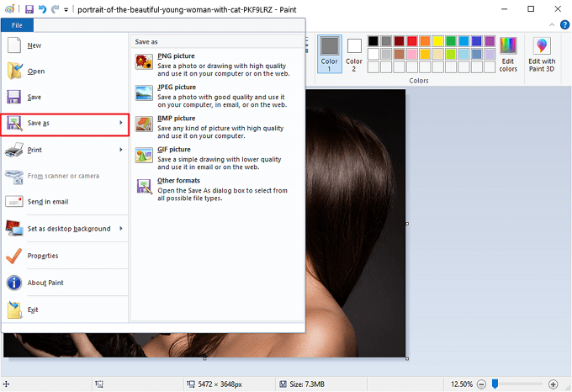Pick the purple color swatch
The image size is (572, 392).
(490, 41)
